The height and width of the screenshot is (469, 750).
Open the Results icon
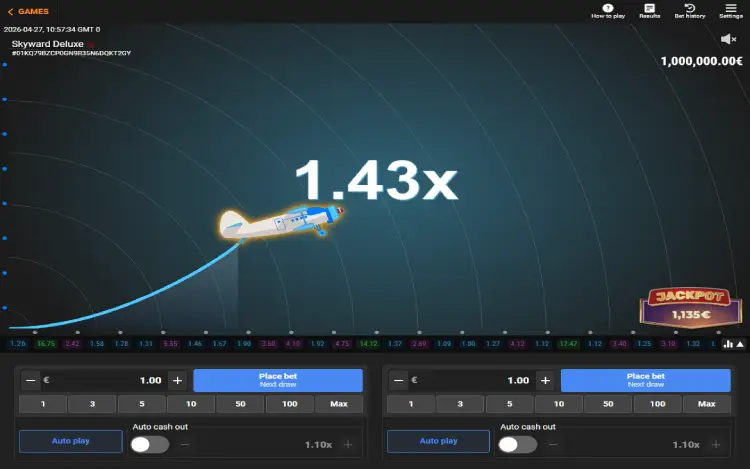(650, 11)
